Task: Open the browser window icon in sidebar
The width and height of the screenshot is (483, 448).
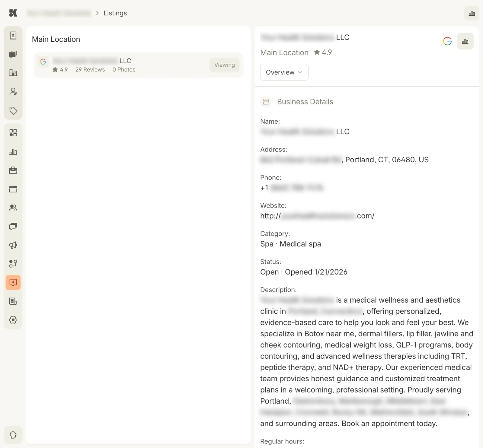Action: pyautogui.click(x=13, y=189)
